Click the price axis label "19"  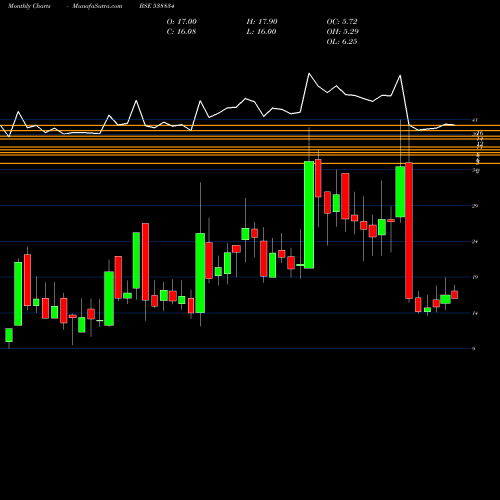475,277
